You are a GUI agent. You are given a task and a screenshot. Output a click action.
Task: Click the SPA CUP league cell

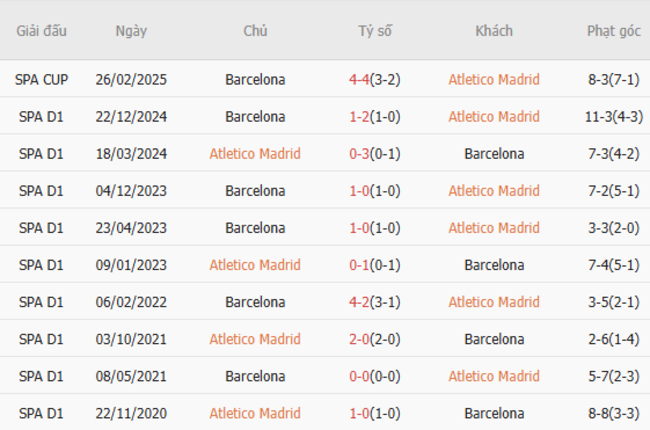[42, 79]
